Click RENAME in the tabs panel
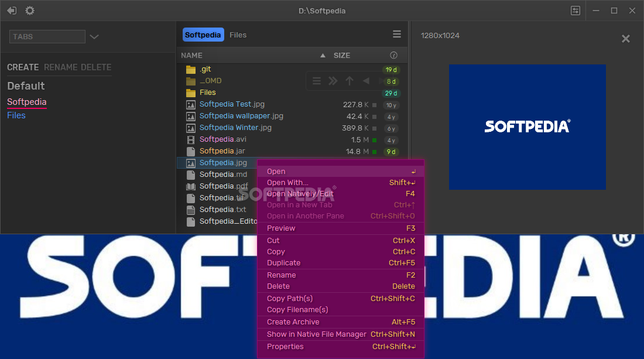644x359 pixels. [x=61, y=67]
